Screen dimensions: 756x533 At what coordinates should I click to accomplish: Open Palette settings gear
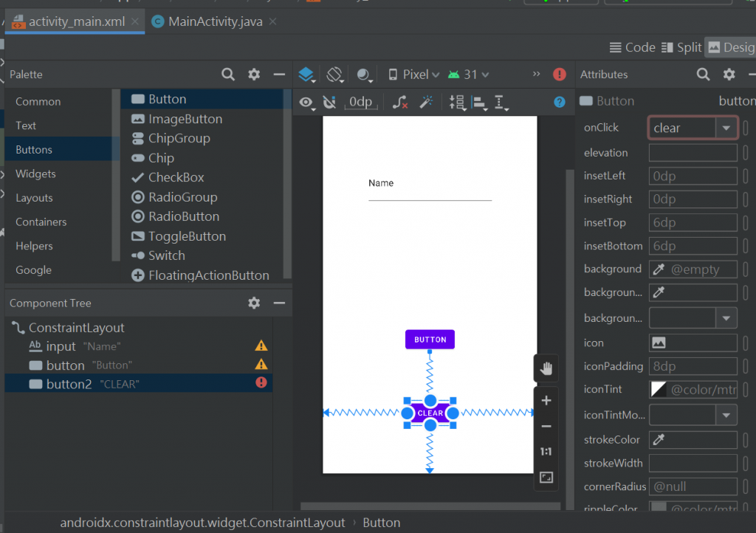coord(254,75)
